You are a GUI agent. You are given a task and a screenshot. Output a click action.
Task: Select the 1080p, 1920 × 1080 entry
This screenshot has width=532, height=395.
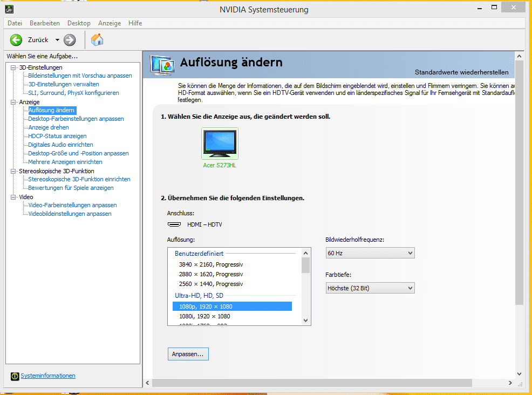[x=232, y=307]
